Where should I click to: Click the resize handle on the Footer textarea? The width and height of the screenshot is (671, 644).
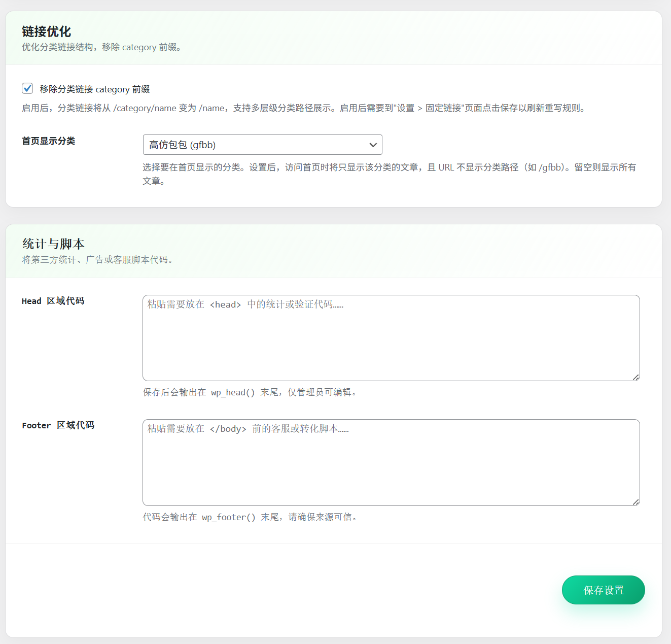pos(635,502)
